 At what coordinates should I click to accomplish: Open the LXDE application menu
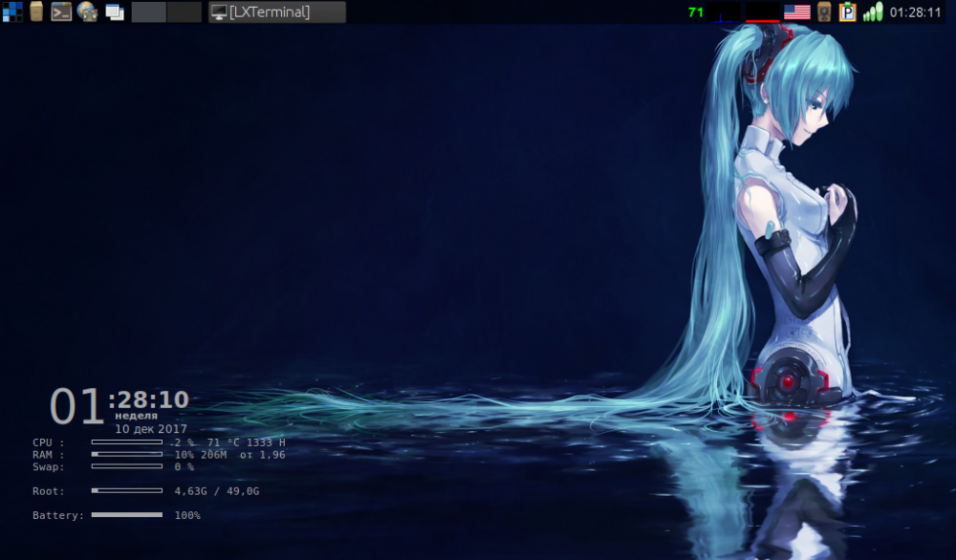[x=12, y=11]
